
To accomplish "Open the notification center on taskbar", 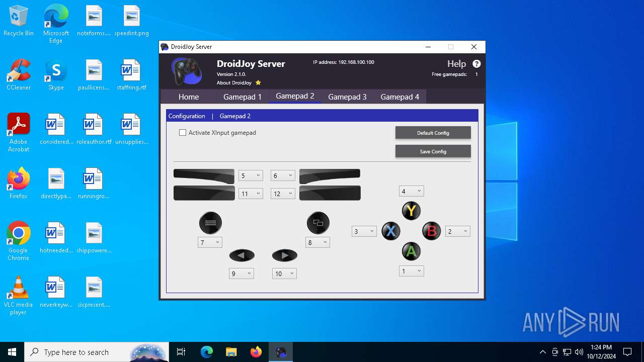I will (x=627, y=352).
